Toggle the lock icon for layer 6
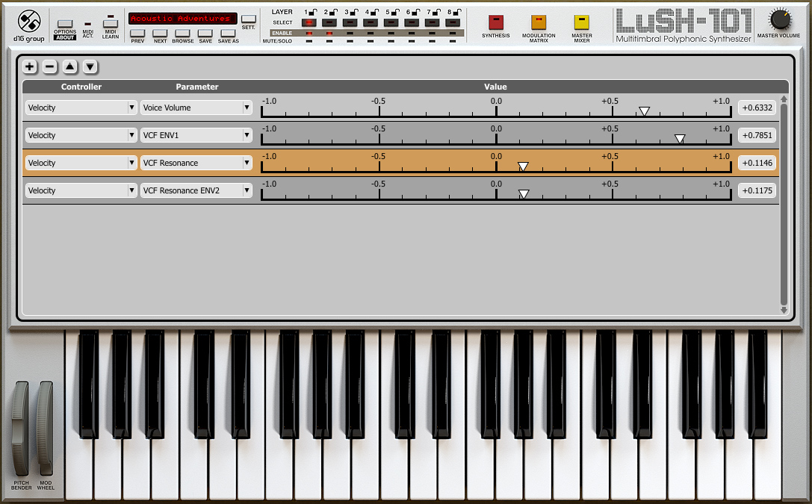 [416, 12]
